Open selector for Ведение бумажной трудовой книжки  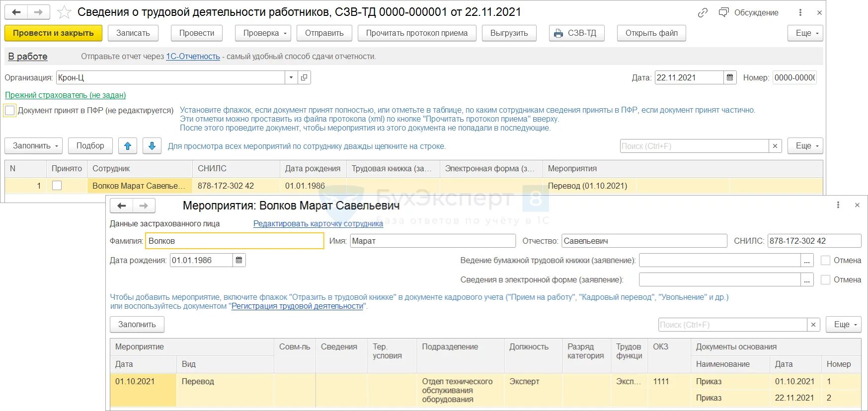coord(807,261)
